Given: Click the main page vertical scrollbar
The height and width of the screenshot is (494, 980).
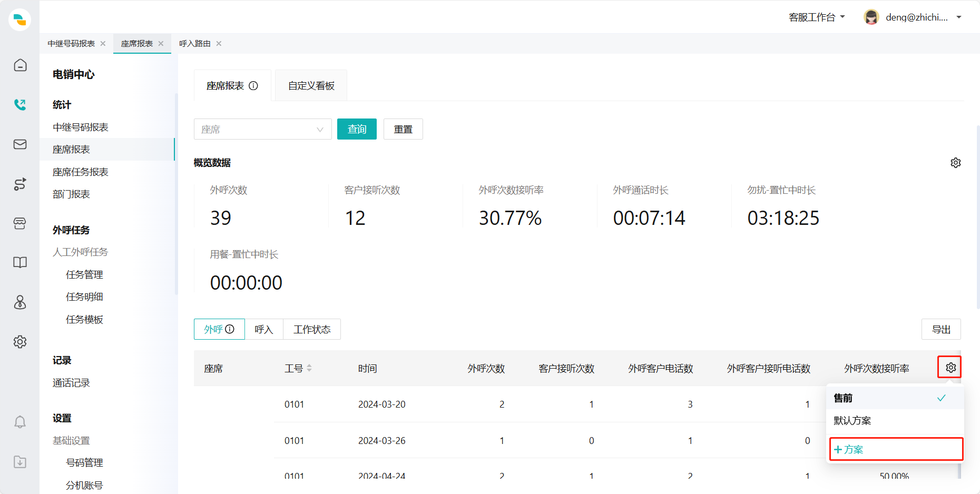Looking at the screenshot, I should pos(978,217).
